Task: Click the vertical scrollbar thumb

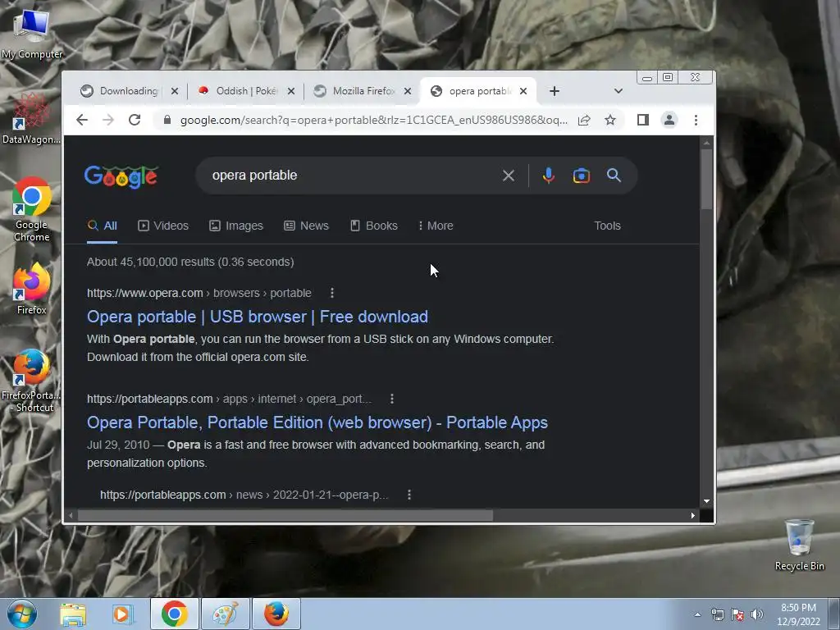Action: click(x=706, y=179)
